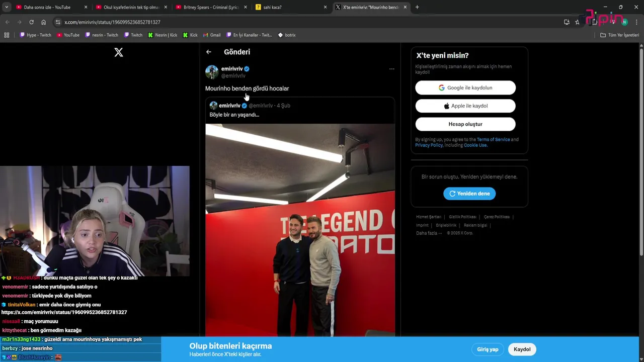Open the photo in the quoted post
The height and width of the screenshot is (362, 644).
[300, 230]
